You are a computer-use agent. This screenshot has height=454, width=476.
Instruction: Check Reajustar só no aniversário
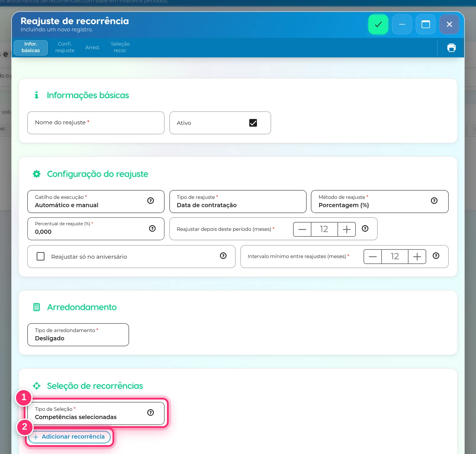click(41, 256)
